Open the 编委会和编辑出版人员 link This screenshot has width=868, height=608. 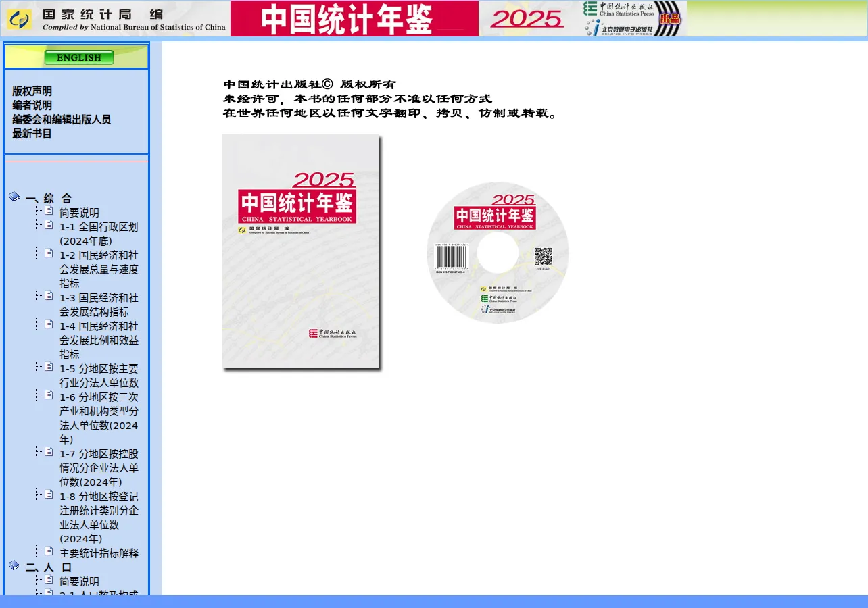[62, 120]
